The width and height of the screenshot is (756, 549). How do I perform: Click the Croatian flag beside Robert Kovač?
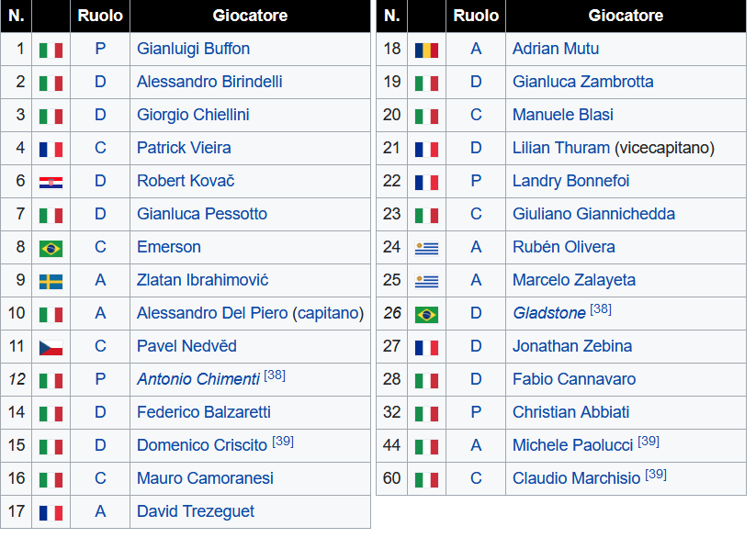[x=51, y=183]
